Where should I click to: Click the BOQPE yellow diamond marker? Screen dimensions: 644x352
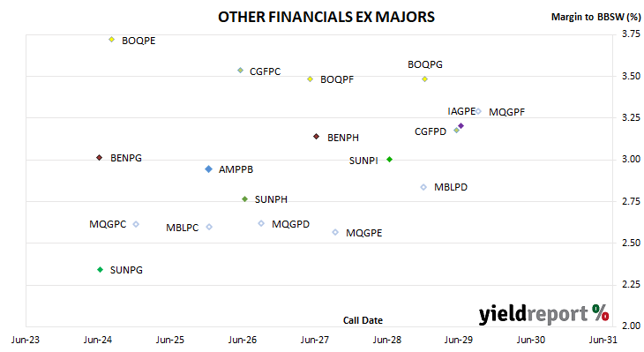111,40
